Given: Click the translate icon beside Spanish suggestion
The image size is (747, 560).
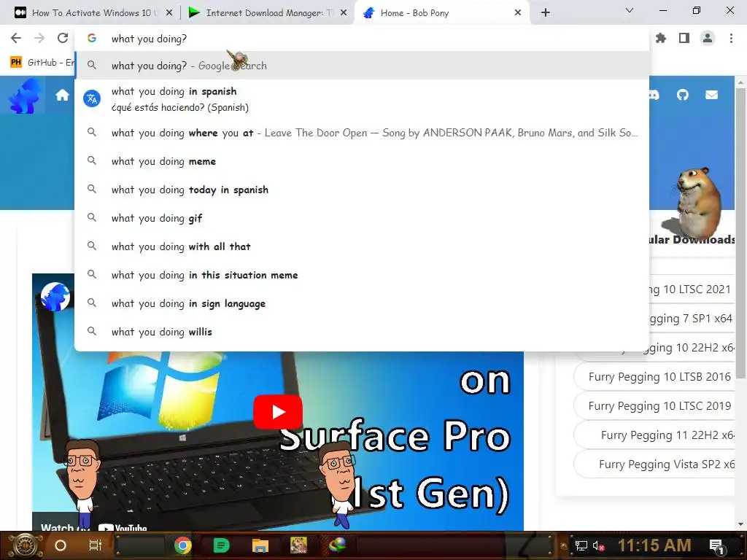Looking at the screenshot, I should [x=92, y=98].
